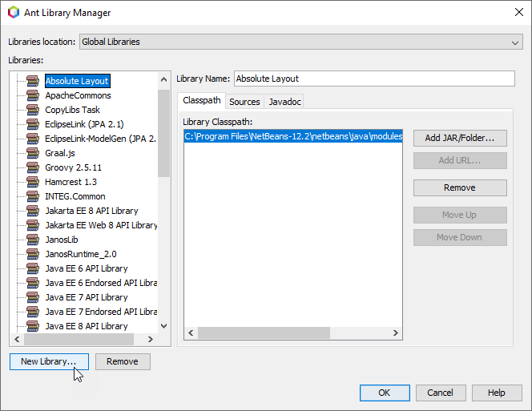Select the Absolute Layout library name
The image size is (532, 411).
tap(78, 81)
